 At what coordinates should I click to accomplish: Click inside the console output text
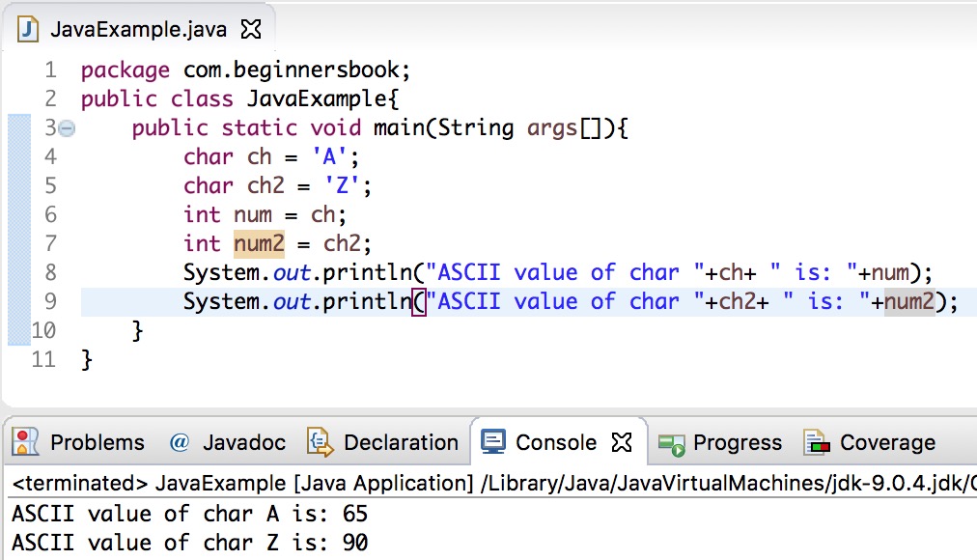click(x=183, y=514)
